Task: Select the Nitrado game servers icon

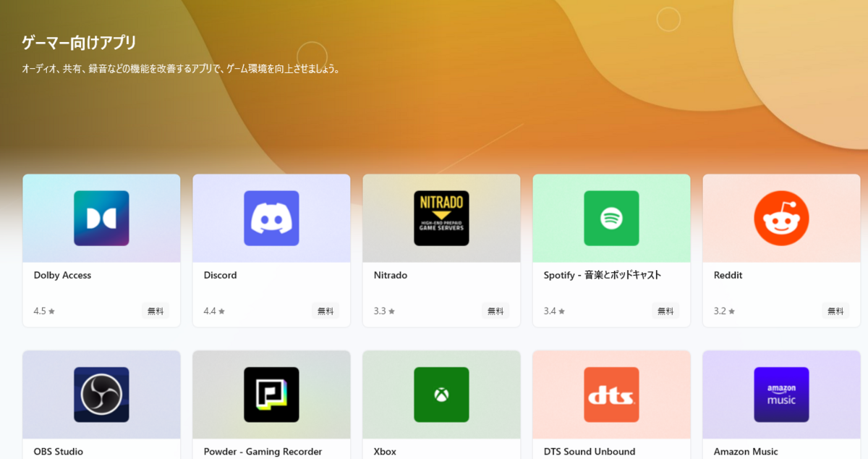Action: coord(441,218)
